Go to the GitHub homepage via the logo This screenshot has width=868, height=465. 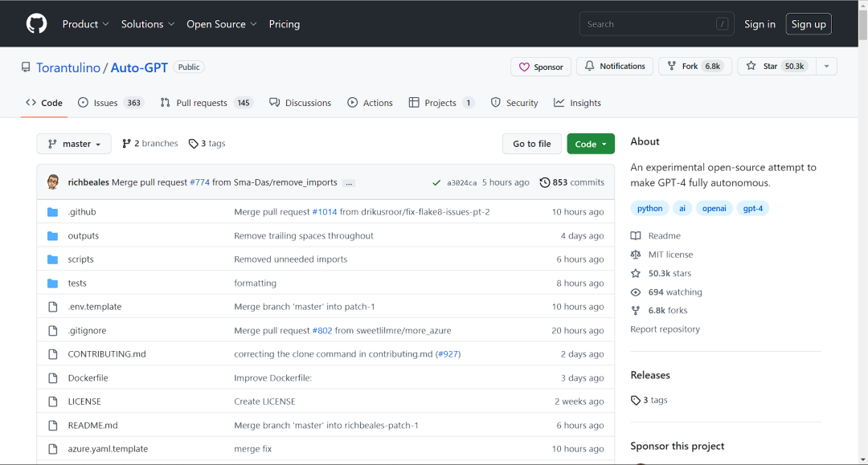(x=36, y=24)
